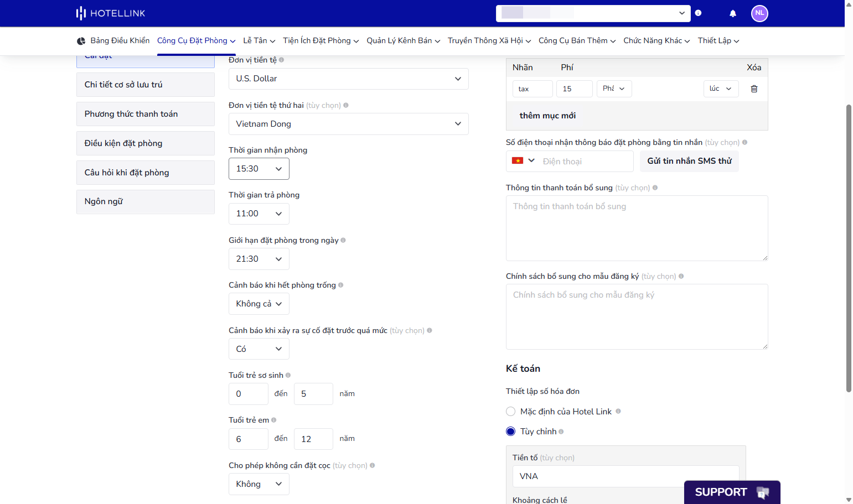
Task: Delete the tax fee row
Action: click(754, 89)
